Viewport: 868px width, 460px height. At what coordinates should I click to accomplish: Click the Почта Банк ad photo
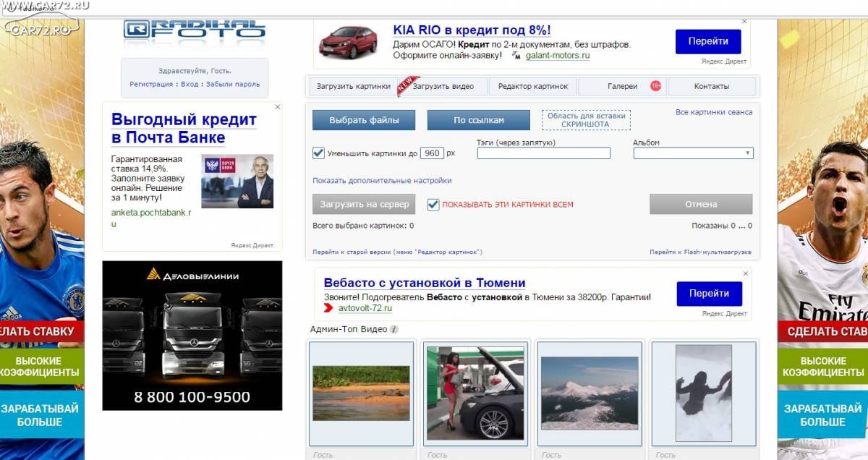click(237, 182)
